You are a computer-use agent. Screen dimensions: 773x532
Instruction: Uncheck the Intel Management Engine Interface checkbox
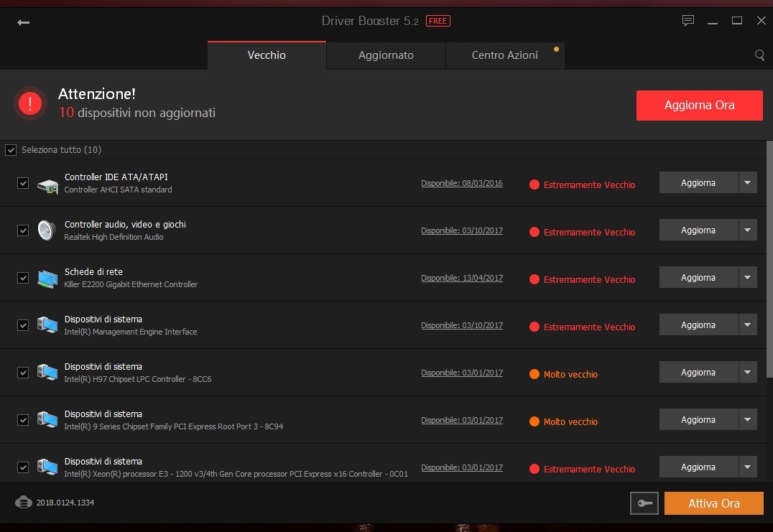pyautogui.click(x=23, y=325)
